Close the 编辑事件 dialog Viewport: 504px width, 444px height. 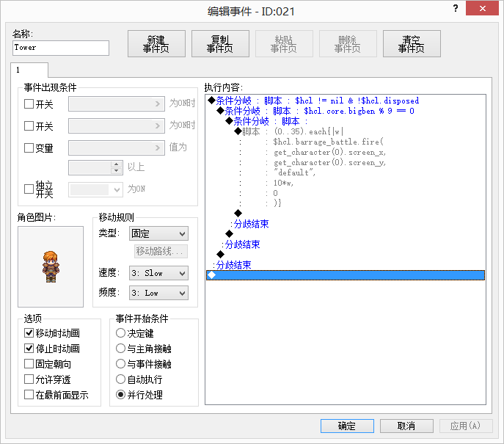point(482,8)
